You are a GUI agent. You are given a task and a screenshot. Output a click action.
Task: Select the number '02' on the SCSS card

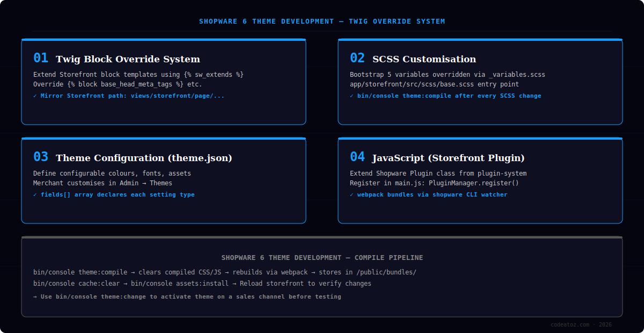(357, 58)
